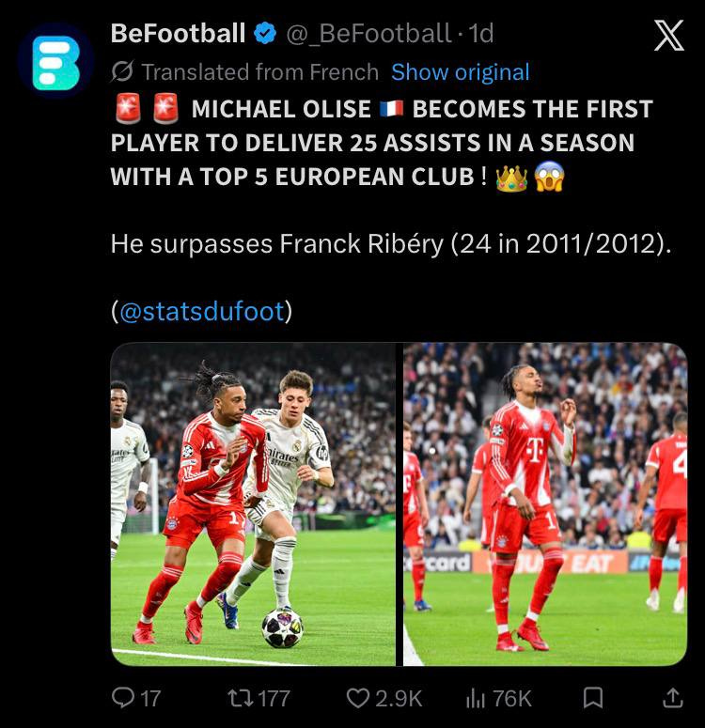
Task: Click the translation indicator icon
Action: (x=122, y=71)
